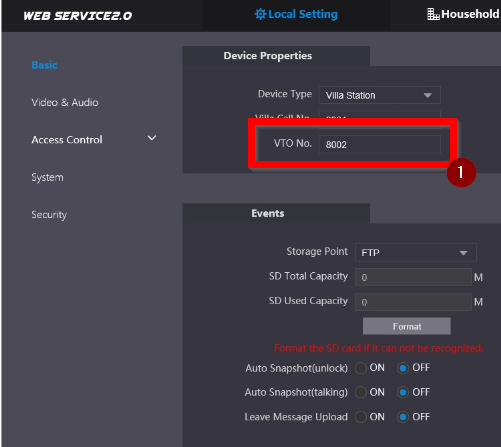Click the SD Total Capacity field
Screen dimensions: 501x447
[x=413, y=277]
